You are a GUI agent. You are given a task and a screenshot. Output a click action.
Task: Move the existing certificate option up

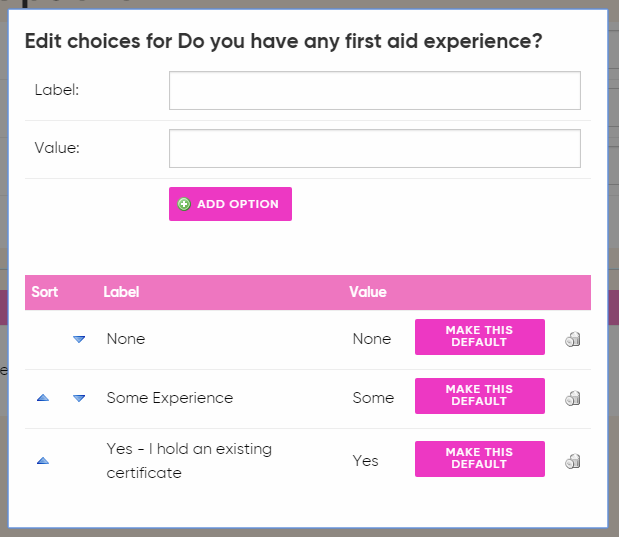click(x=42, y=461)
